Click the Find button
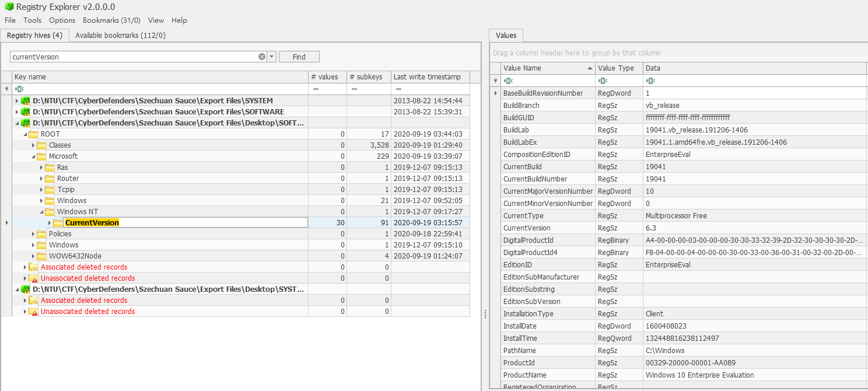This screenshot has width=868, height=391. click(x=299, y=57)
